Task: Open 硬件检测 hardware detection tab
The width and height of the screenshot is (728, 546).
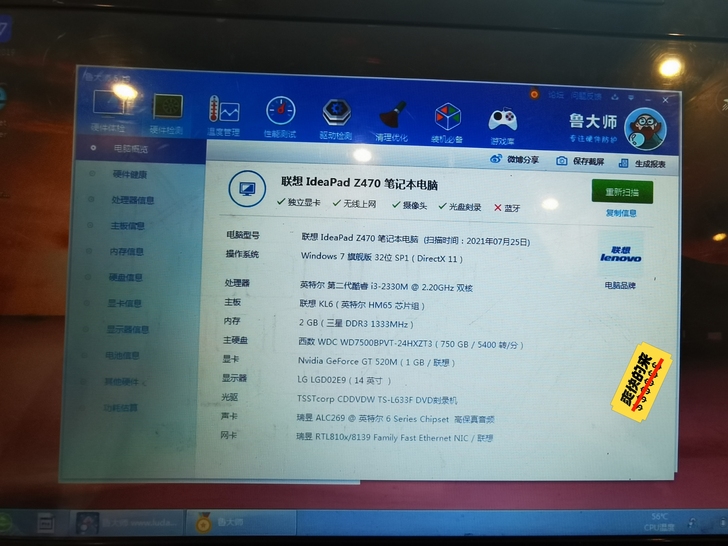Action: tap(167, 113)
